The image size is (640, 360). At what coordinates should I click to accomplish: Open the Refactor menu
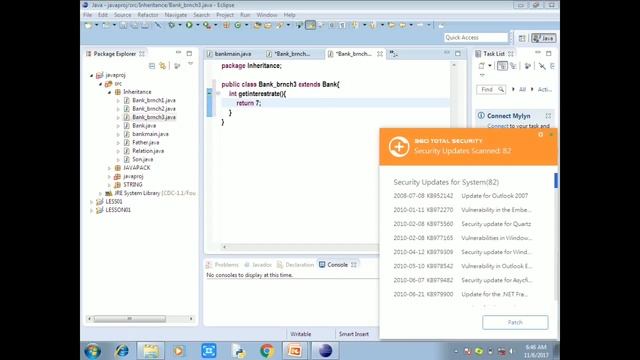point(148,15)
